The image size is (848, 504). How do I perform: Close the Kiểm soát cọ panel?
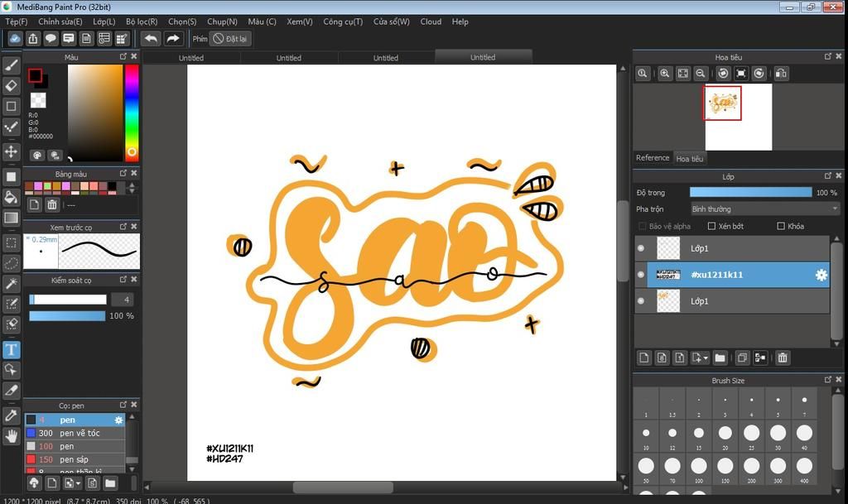click(134, 280)
